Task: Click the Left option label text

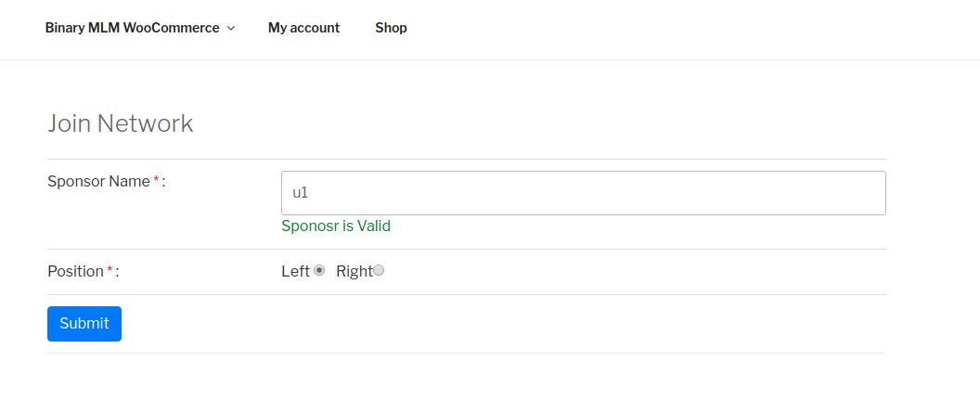Action: 295,271
